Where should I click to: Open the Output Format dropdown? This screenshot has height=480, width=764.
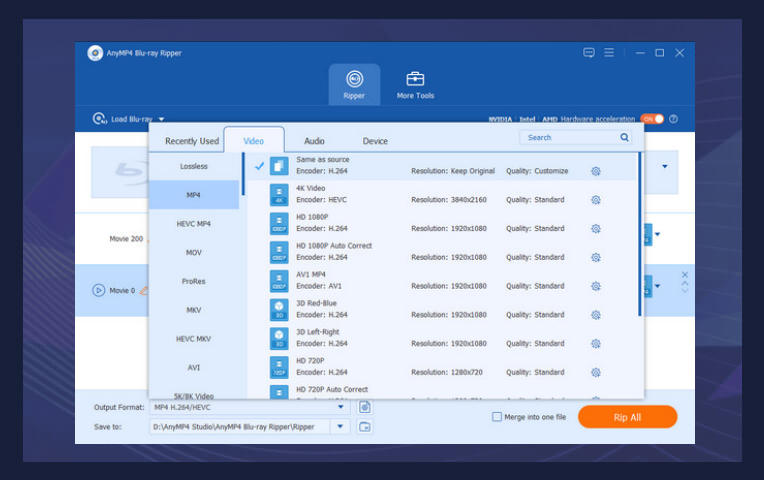tap(341, 407)
